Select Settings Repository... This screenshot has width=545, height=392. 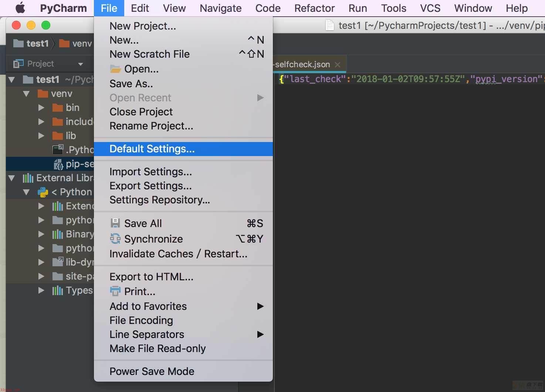click(x=183, y=200)
